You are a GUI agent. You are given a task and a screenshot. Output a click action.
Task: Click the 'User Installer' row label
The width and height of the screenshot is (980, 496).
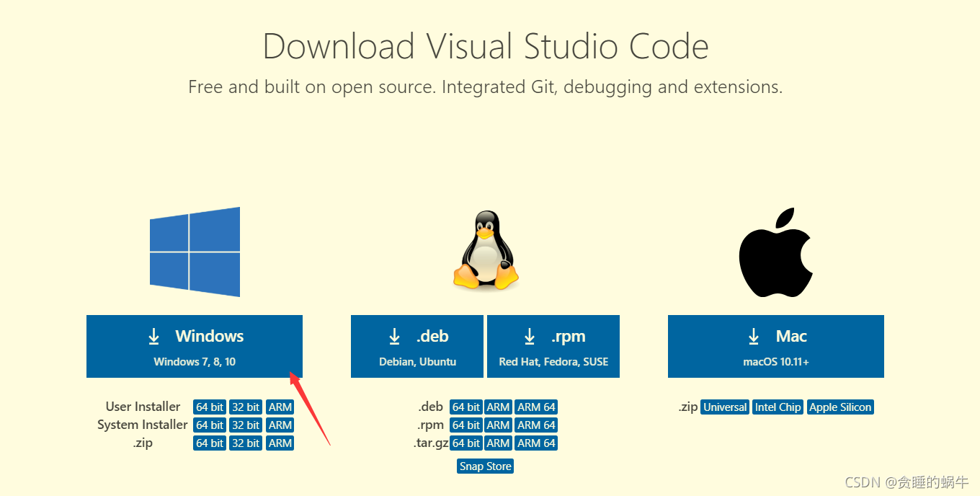click(x=143, y=407)
